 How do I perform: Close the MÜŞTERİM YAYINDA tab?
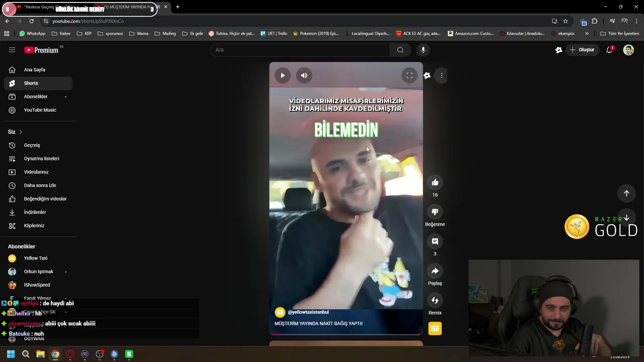[166, 7]
